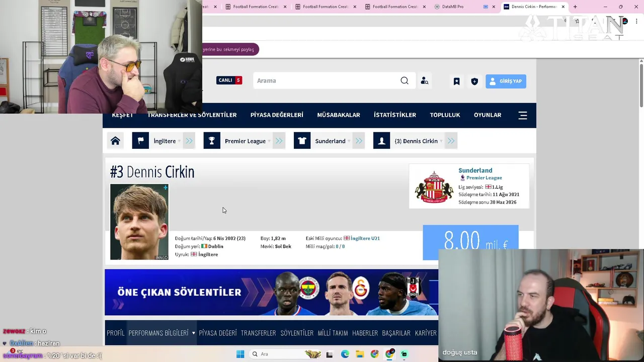Switch to the TRANSFERLER player tab

click(x=259, y=333)
